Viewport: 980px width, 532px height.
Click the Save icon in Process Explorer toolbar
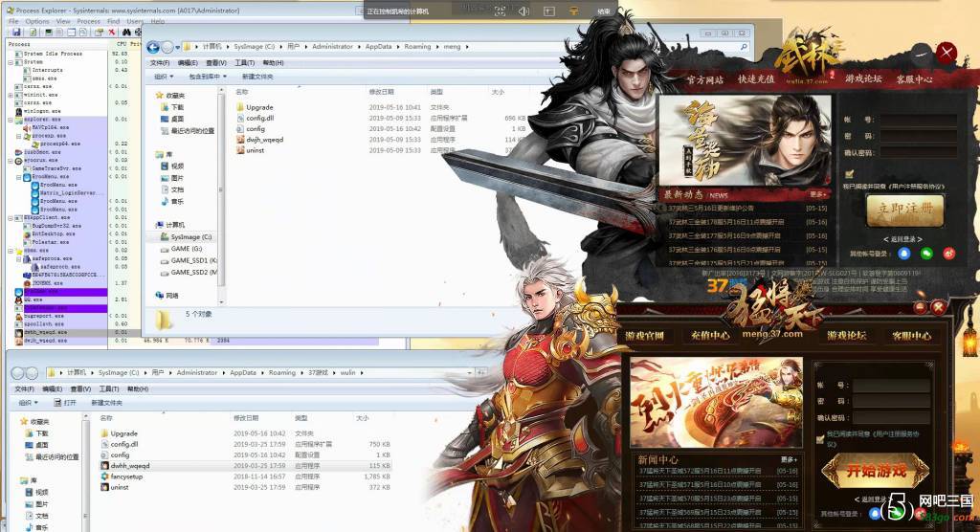tap(16, 32)
